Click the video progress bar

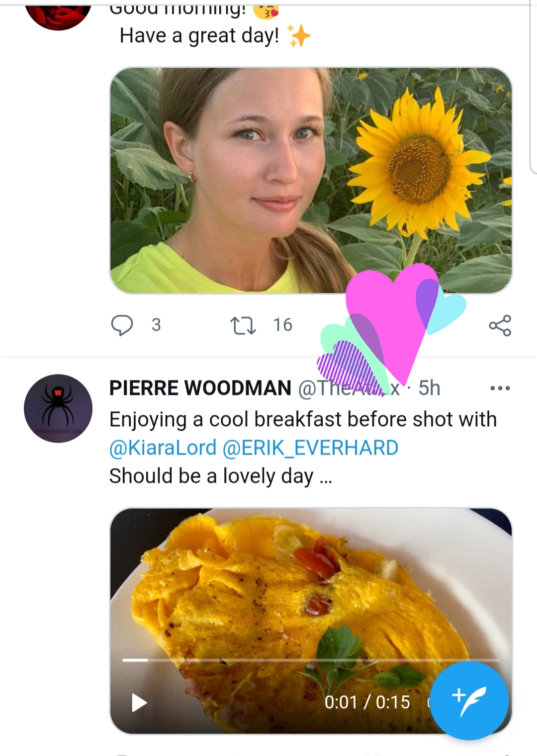click(x=311, y=660)
